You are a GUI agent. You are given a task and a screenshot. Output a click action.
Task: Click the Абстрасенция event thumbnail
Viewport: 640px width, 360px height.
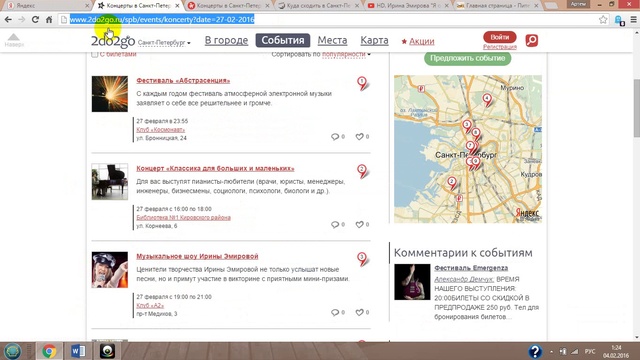pyautogui.click(x=109, y=94)
